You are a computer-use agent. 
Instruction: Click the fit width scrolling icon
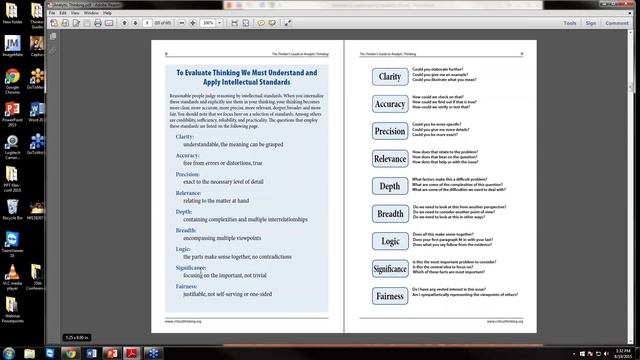coord(234,23)
